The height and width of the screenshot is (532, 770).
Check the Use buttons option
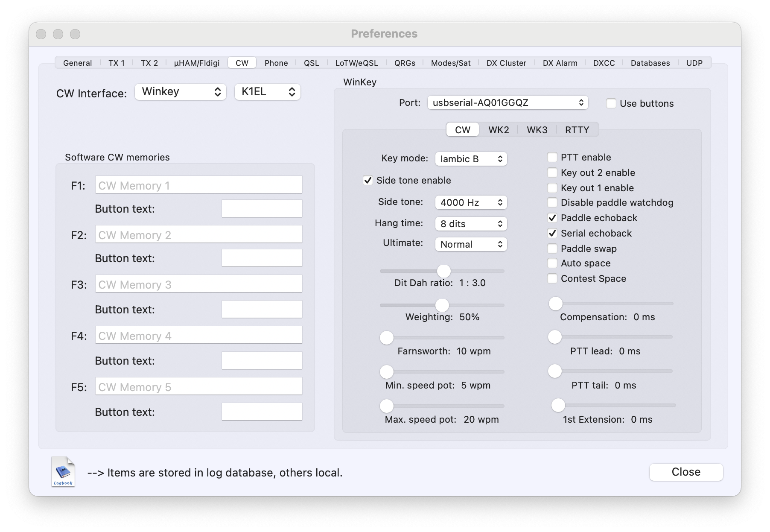pos(611,104)
